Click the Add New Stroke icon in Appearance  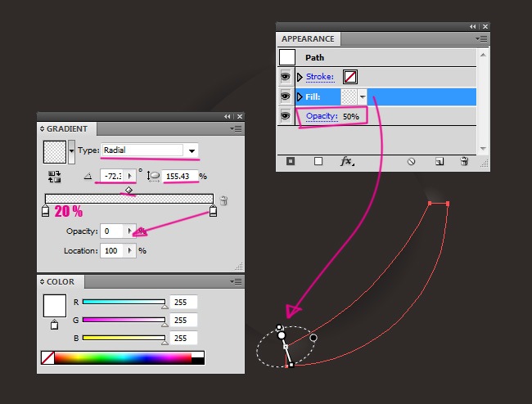(x=291, y=161)
